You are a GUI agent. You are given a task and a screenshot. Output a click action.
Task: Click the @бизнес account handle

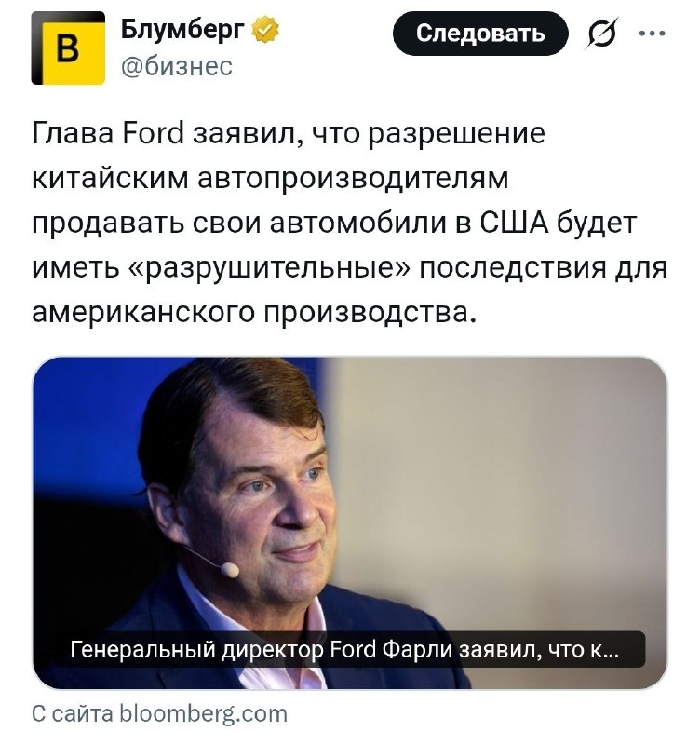pos(177,65)
